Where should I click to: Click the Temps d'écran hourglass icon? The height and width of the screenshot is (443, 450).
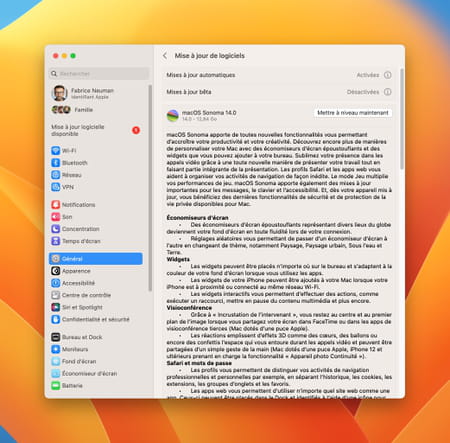point(56,241)
